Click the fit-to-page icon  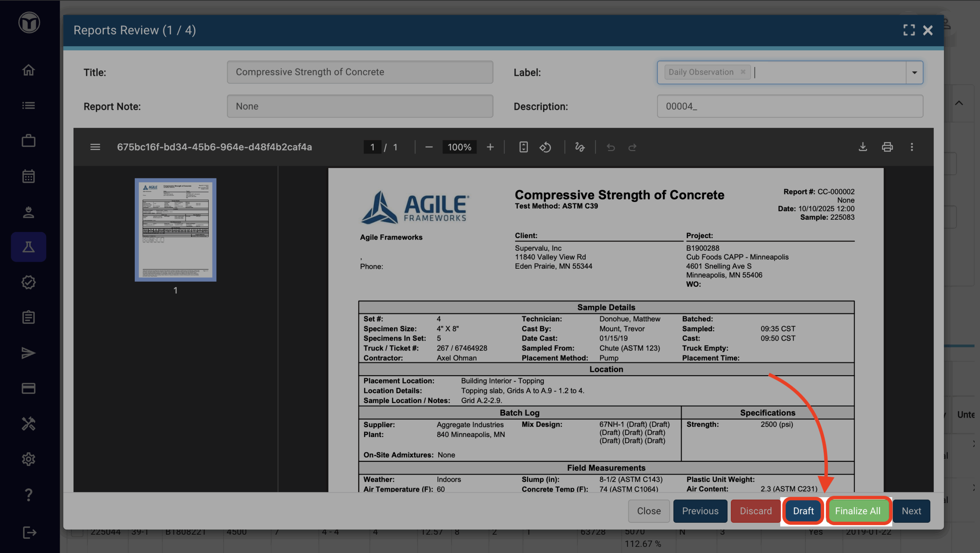523,147
